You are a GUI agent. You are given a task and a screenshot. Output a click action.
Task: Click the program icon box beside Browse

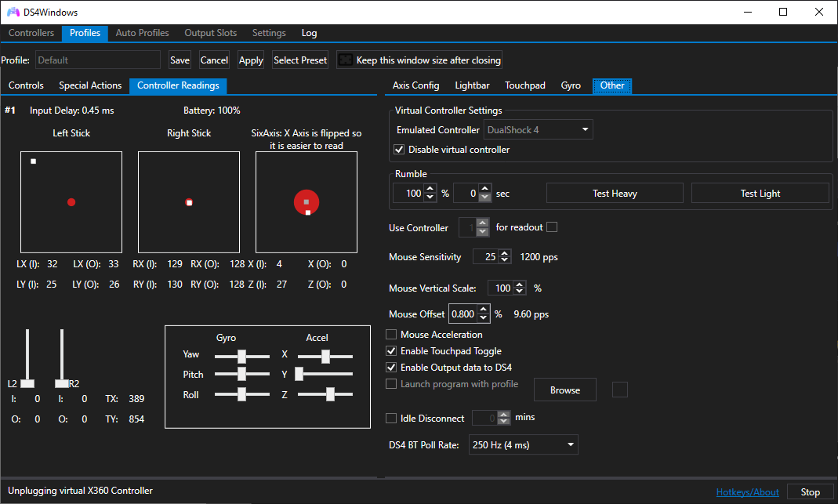[619, 390]
